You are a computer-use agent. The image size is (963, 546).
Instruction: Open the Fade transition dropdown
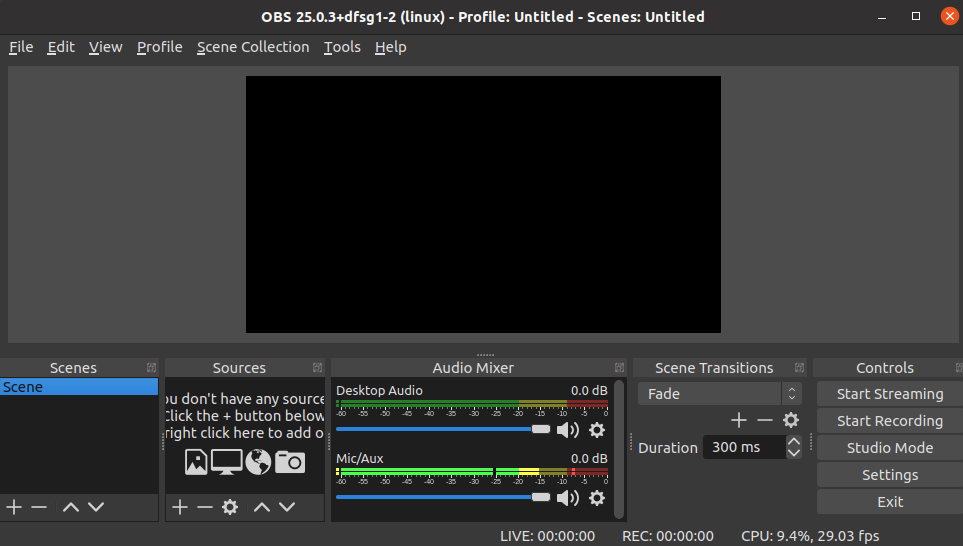tap(720, 394)
